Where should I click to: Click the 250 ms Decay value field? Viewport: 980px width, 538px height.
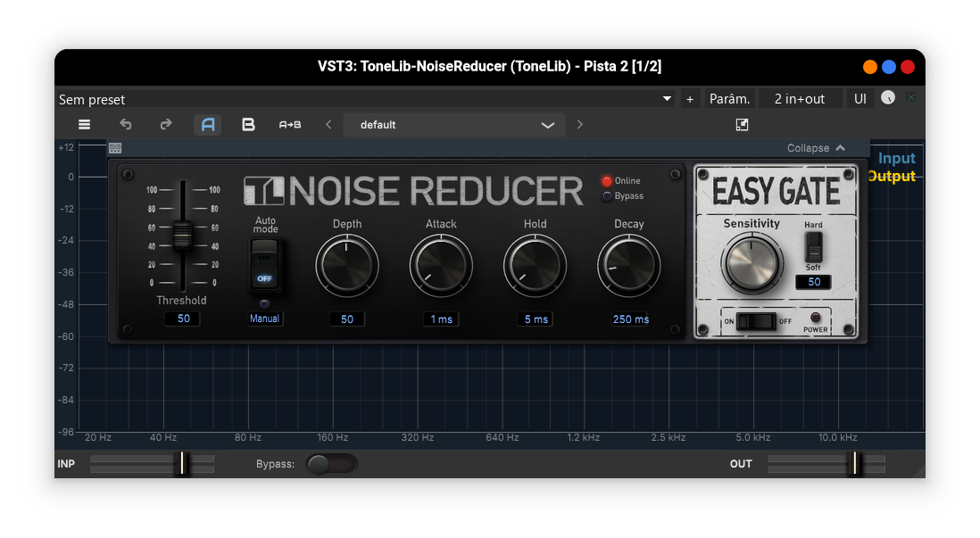coord(629,319)
